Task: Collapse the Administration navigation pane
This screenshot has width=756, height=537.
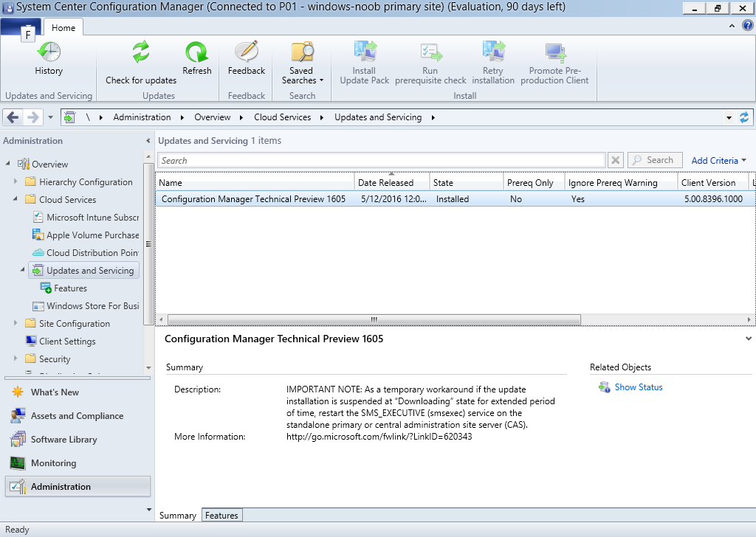Action: click(x=148, y=141)
